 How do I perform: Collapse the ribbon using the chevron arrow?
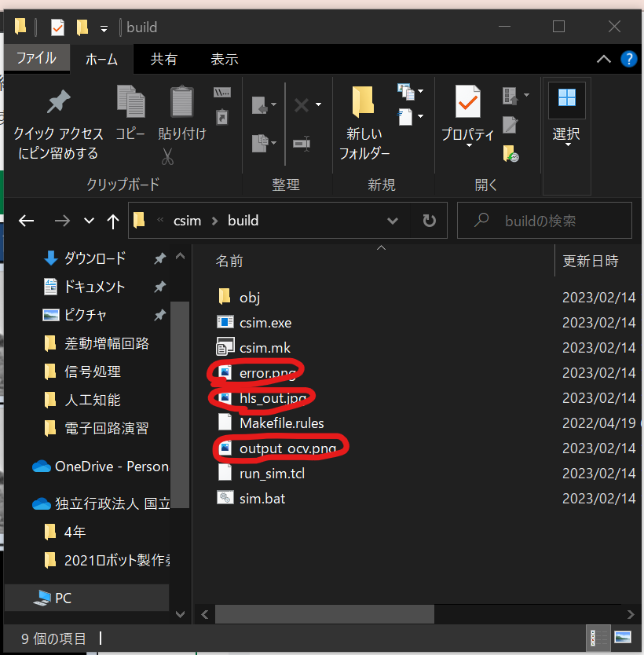click(x=603, y=59)
